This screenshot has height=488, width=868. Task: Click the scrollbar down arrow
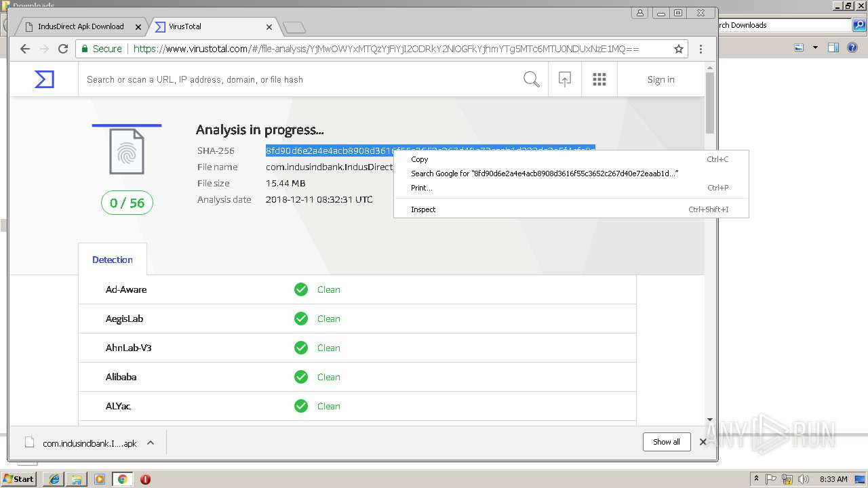coord(710,420)
